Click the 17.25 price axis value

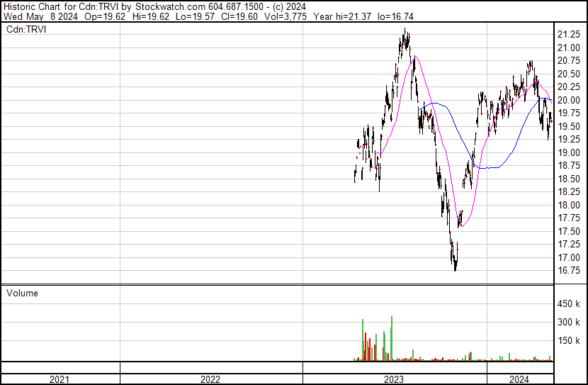click(569, 245)
